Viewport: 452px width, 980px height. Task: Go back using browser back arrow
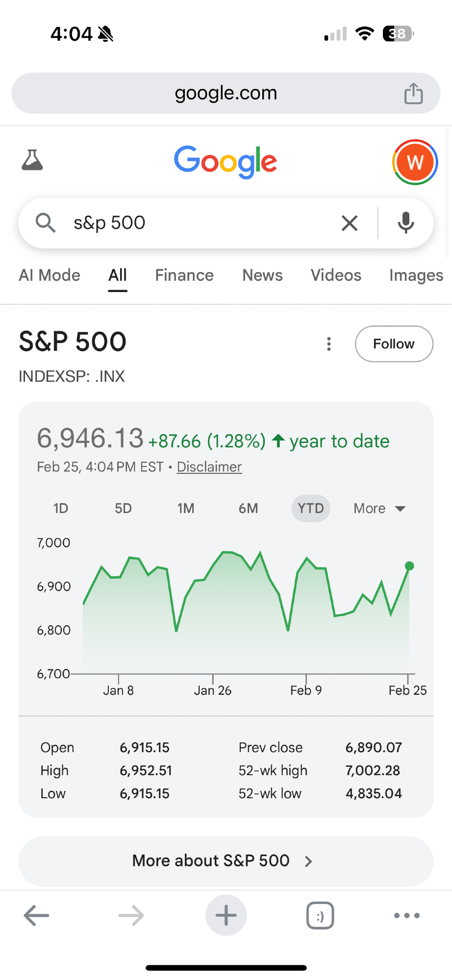point(37,915)
